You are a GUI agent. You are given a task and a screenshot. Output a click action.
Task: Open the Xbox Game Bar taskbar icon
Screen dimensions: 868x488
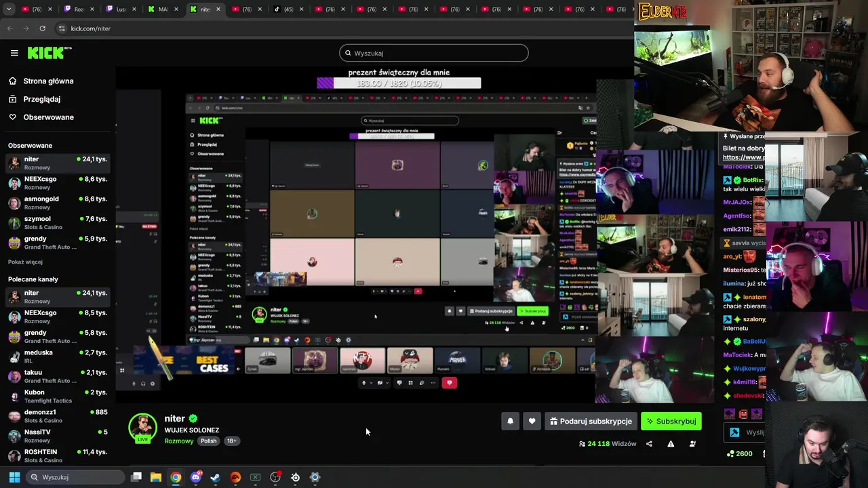[x=256, y=477]
